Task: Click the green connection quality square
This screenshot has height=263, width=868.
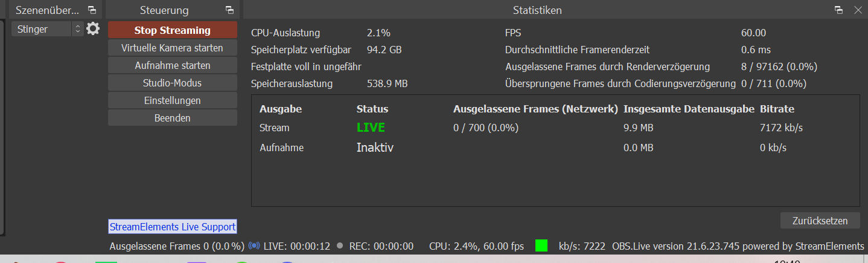Action: (541, 245)
